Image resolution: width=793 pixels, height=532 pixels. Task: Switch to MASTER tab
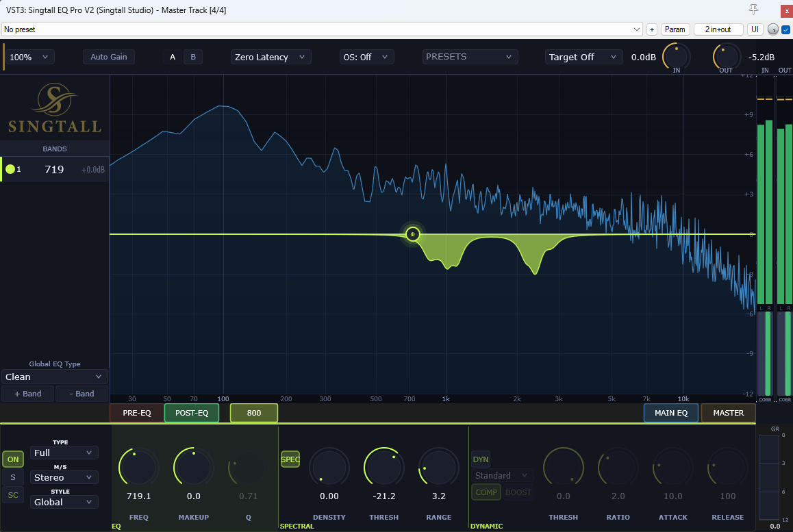click(x=728, y=413)
